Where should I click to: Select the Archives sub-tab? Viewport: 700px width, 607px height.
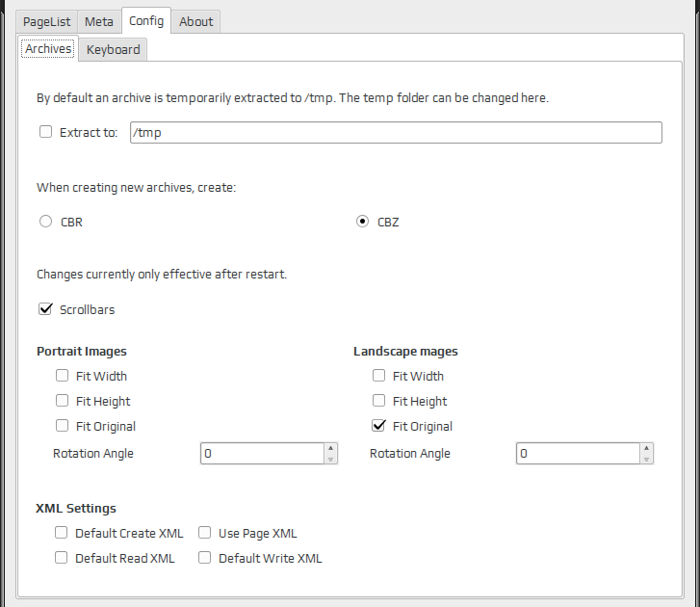pyautogui.click(x=48, y=48)
